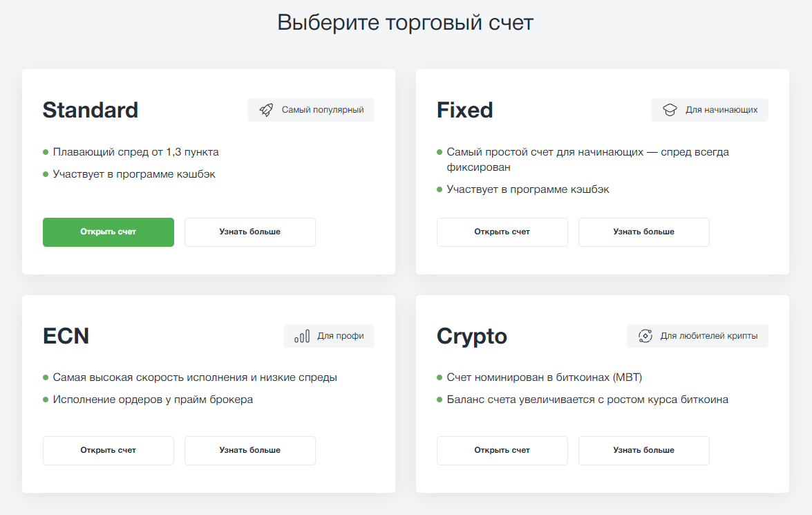This screenshot has height=515, width=812.
Task: Click the Fixed account heading
Action: tap(465, 110)
